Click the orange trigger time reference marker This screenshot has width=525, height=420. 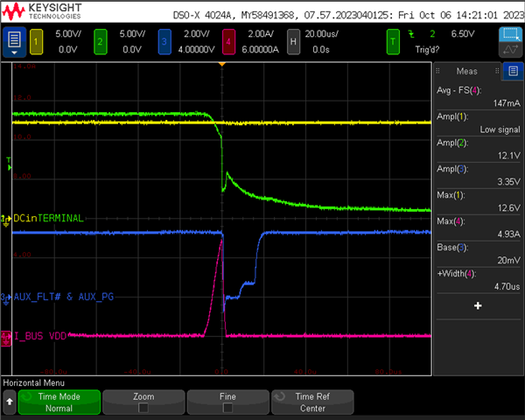[x=221, y=64]
